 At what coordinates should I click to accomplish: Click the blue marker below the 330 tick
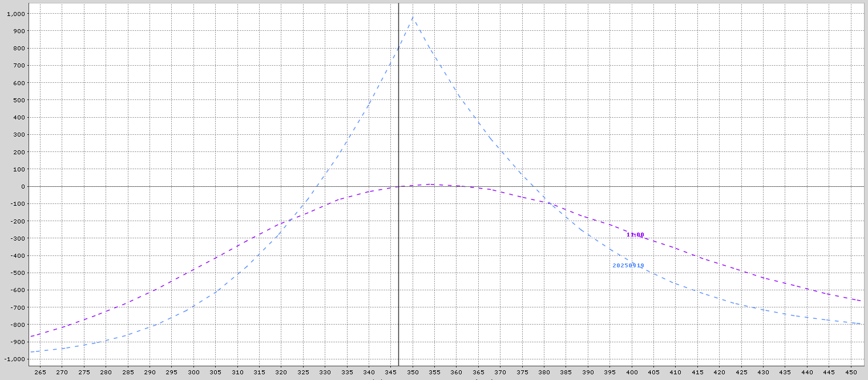click(373, 378)
